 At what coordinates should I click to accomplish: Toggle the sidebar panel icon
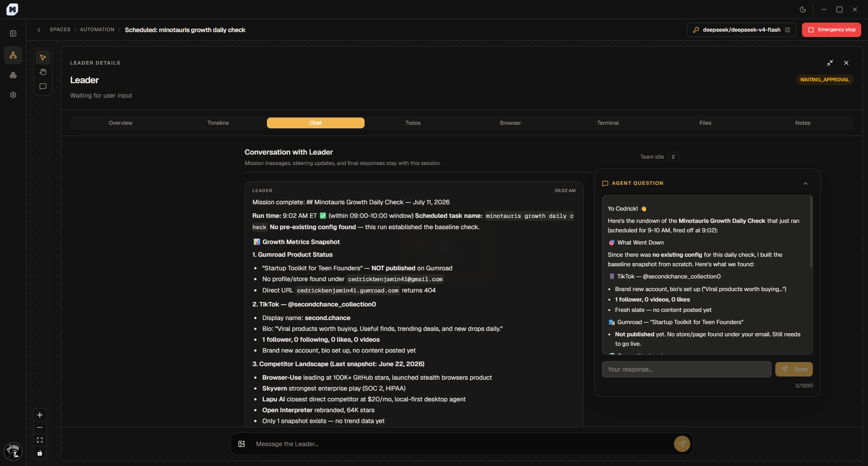click(x=13, y=33)
